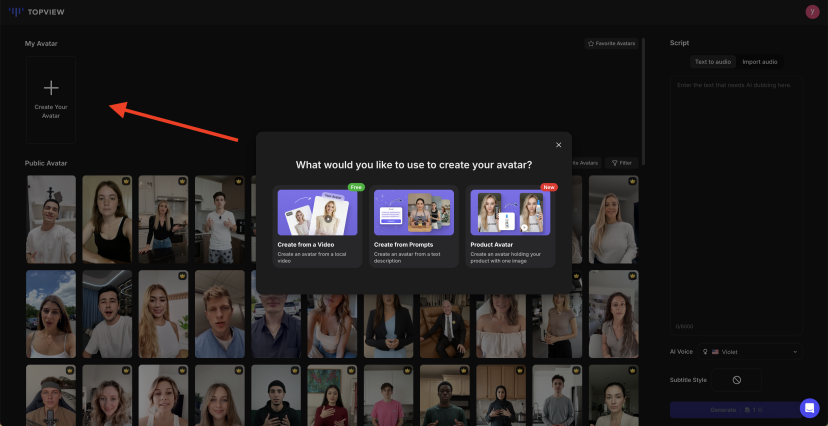Select the man with headband and microphone avatar

click(x=51, y=395)
